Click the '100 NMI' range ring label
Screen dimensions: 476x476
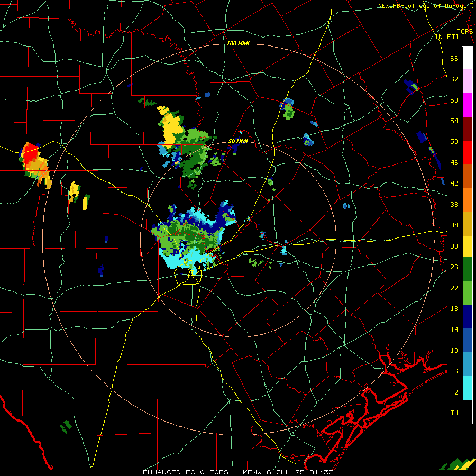[x=238, y=43]
